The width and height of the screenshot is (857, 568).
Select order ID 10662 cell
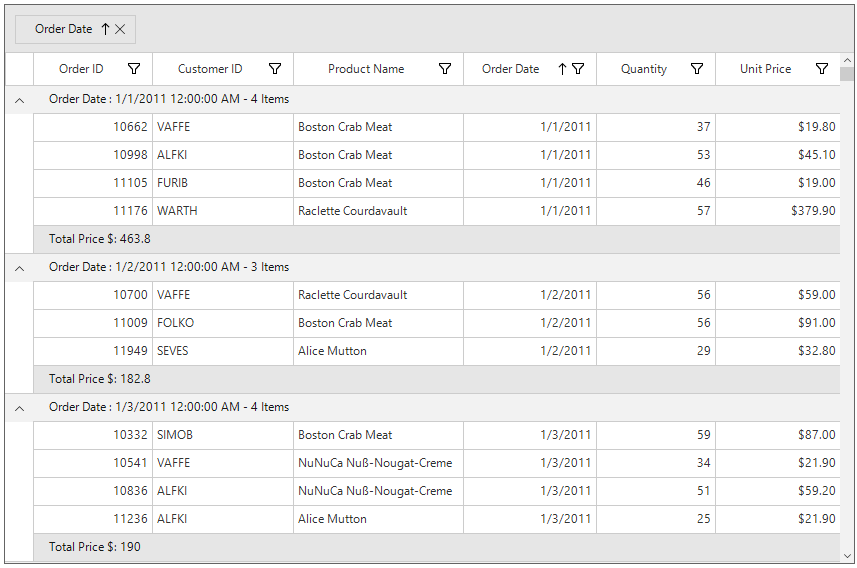(93, 127)
